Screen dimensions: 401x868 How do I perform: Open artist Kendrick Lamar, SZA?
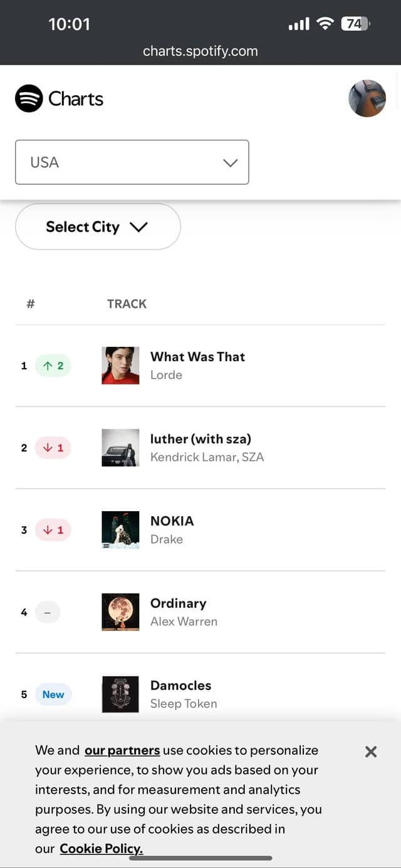(x=207, y=457)
